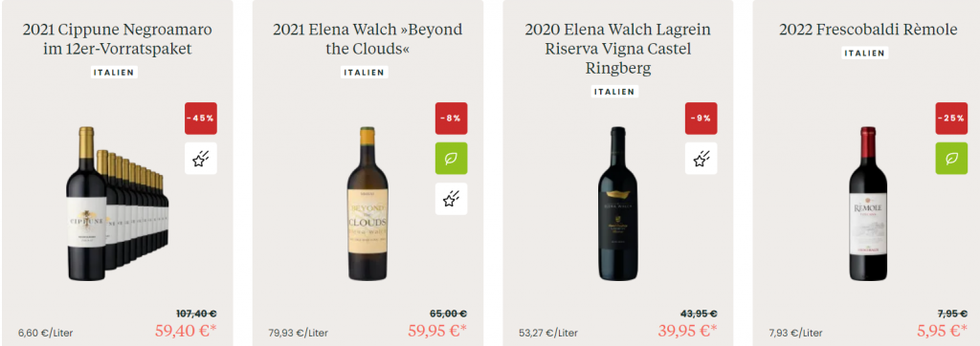Open the 2020 Elena Walch Lagrein Riserva title
This screenshot has width=980, height=346.
(617, 49)
